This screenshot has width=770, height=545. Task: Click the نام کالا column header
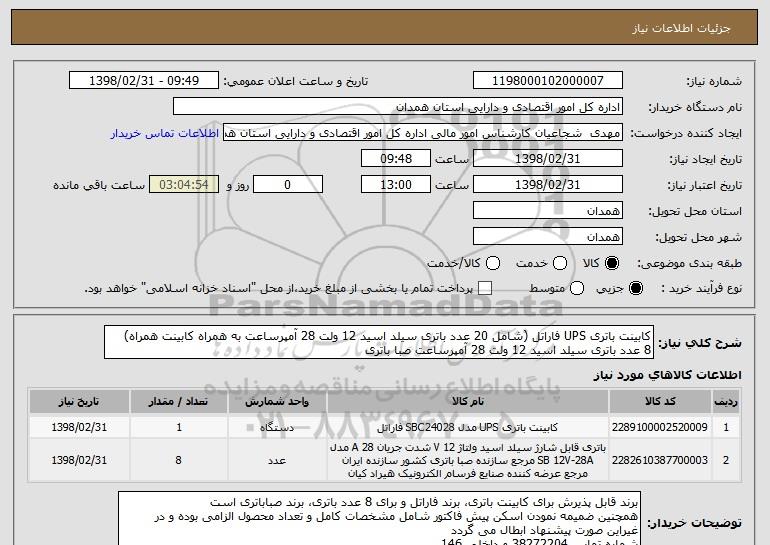click(468, 402)
